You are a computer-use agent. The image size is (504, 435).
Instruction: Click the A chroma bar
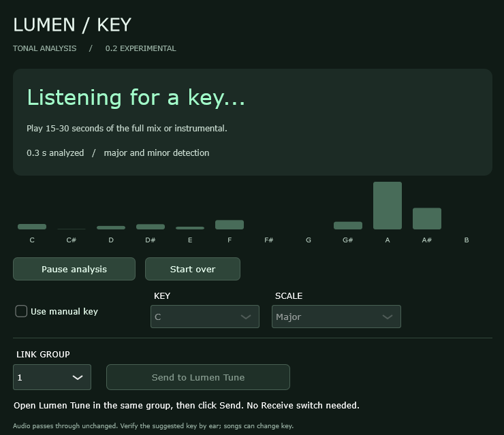coord(388,206)
